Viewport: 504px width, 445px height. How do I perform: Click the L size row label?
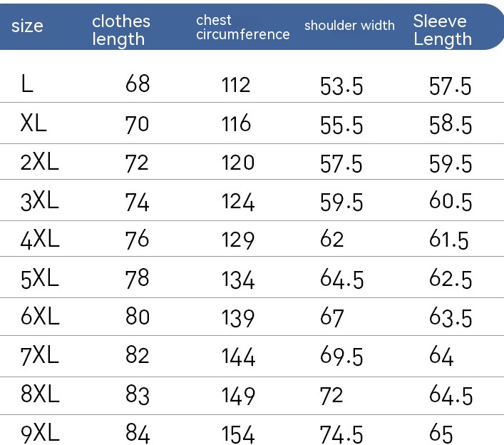[x=27, y=86]
